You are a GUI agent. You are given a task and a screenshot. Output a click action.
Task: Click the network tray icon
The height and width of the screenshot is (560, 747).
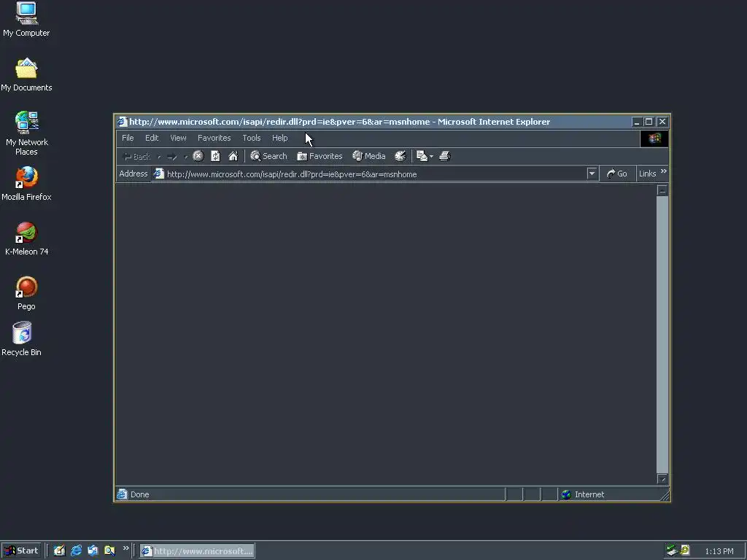[x=672, y=551]
